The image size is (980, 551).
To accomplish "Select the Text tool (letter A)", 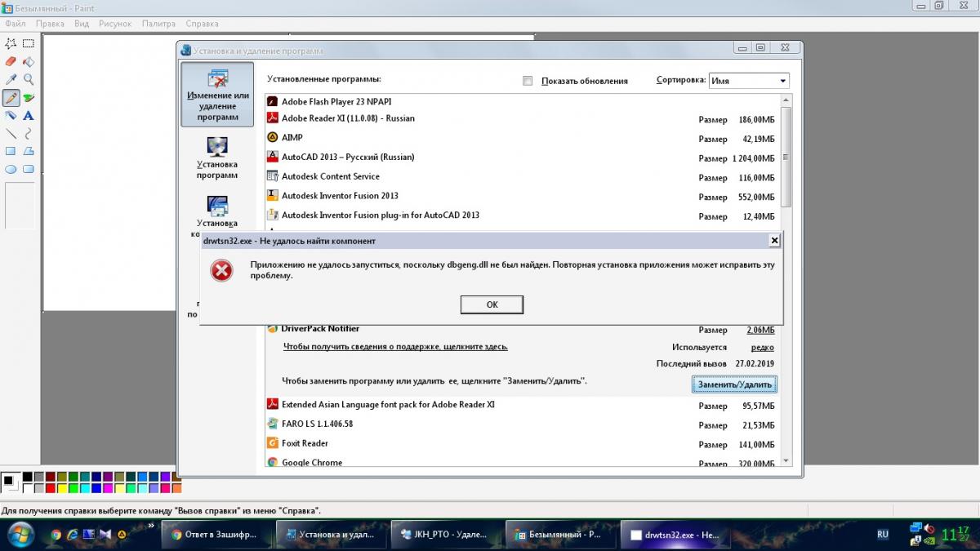I will point(29,115).
